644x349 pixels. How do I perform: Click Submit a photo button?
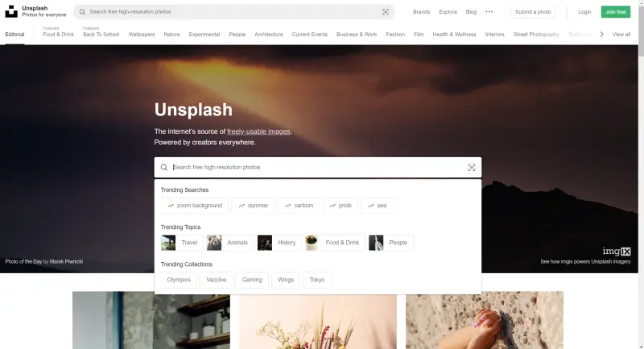click(533, 12)
